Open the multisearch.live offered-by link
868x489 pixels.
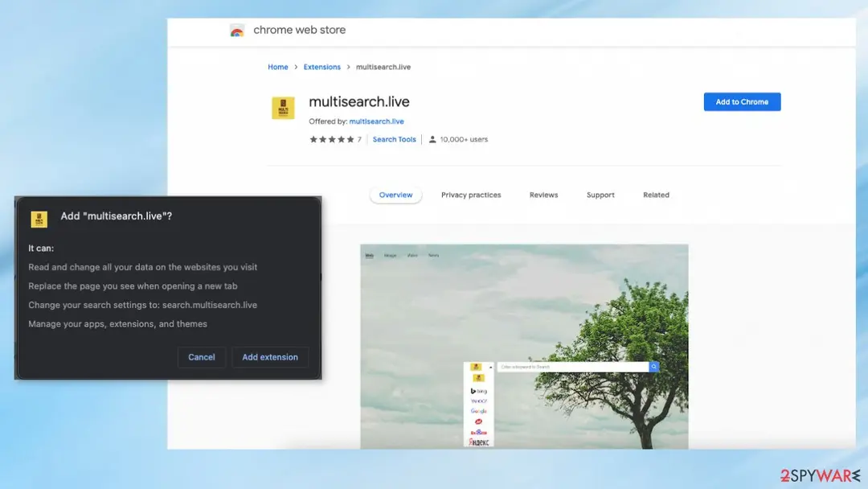(x=376, y=121)
